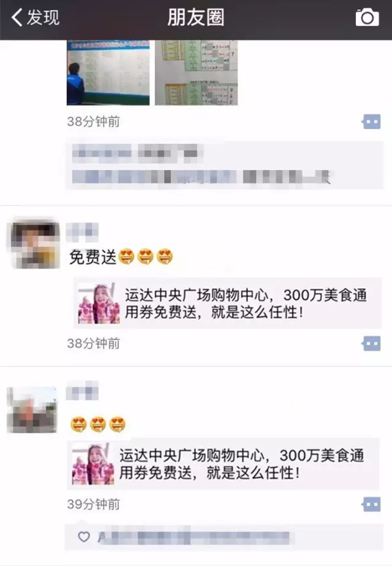Open whiteboard photo with person in blue

108,72
